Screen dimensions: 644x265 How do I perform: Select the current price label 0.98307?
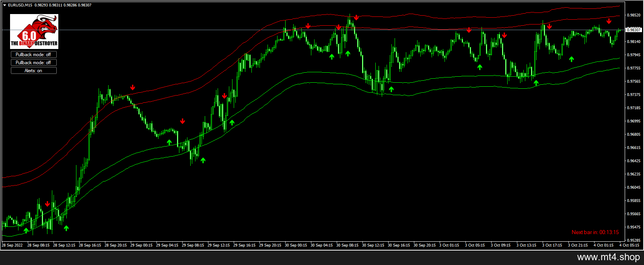(634, 30)
